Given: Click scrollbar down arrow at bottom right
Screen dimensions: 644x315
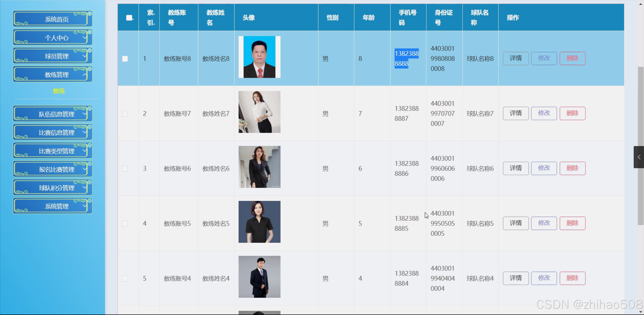Looking at the screenshot, I should click(641, 312).
